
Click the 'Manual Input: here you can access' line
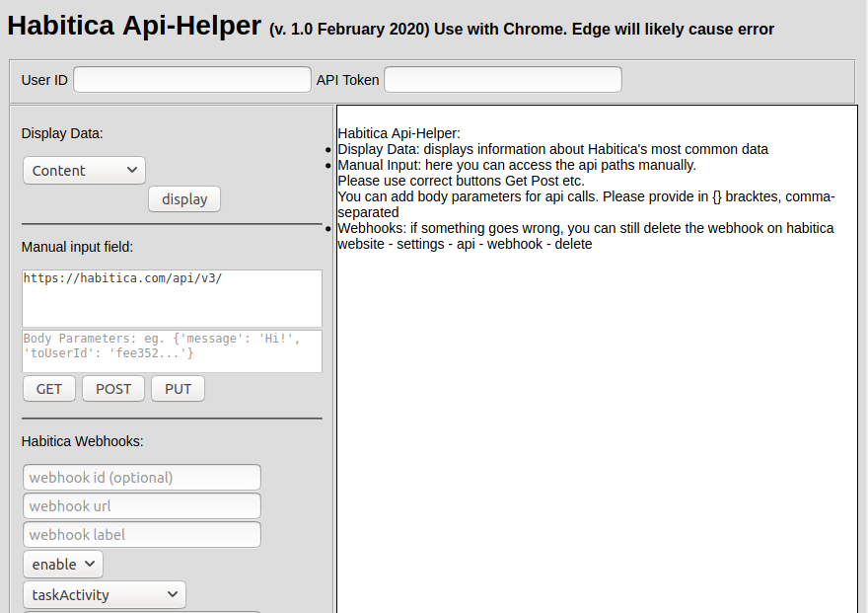[x=517, y=165]
